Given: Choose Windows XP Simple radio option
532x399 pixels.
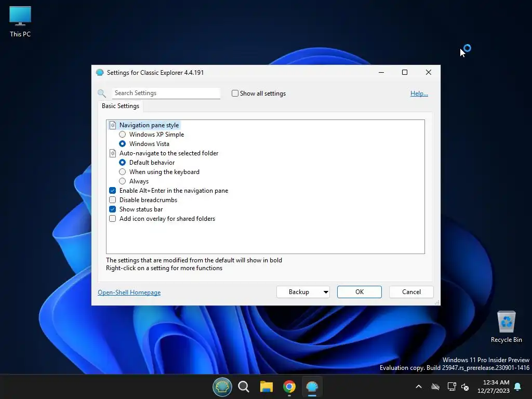Looking at the screenshot, I should click(x=123, y=135).
